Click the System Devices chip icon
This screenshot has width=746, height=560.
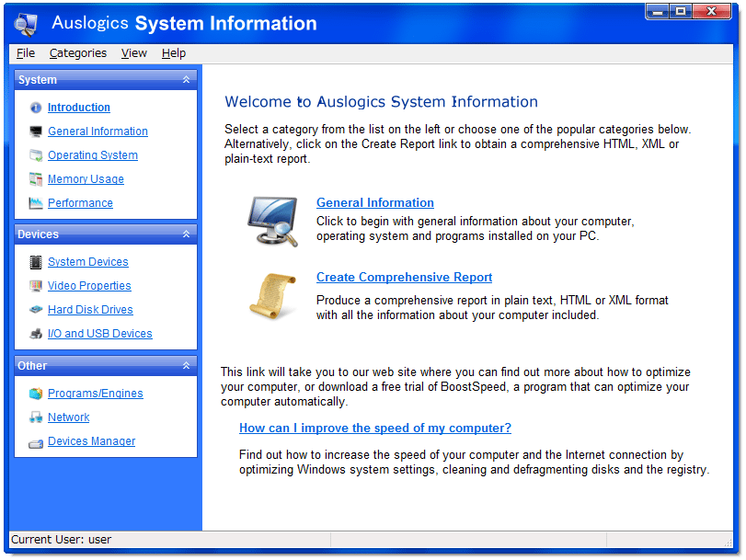pyautogui.click(x=36, y=262)
